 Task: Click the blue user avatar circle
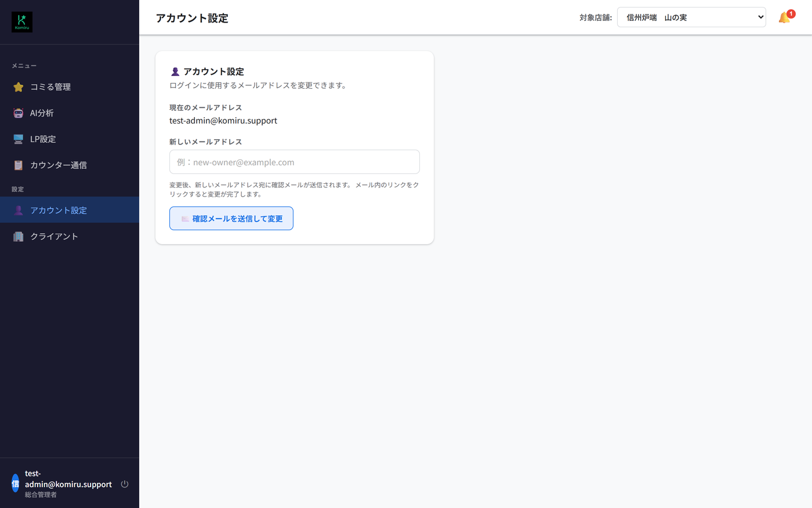click(x=16, y=484)
